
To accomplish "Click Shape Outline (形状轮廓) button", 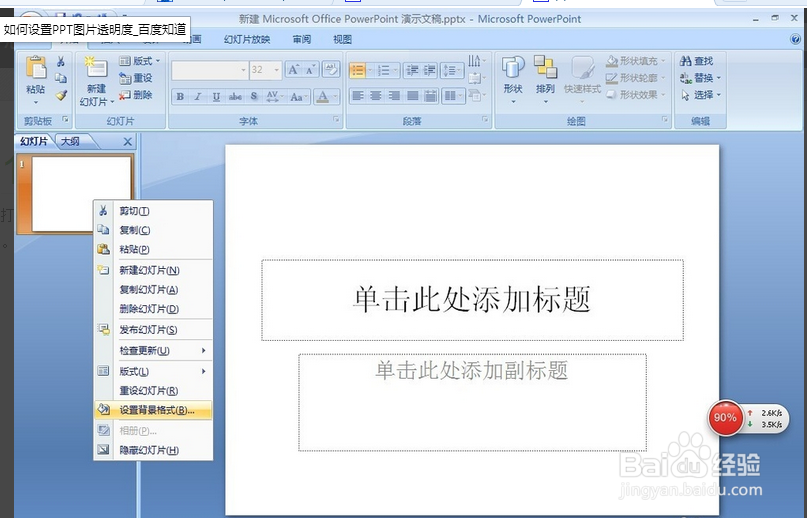I will (636, 78).
